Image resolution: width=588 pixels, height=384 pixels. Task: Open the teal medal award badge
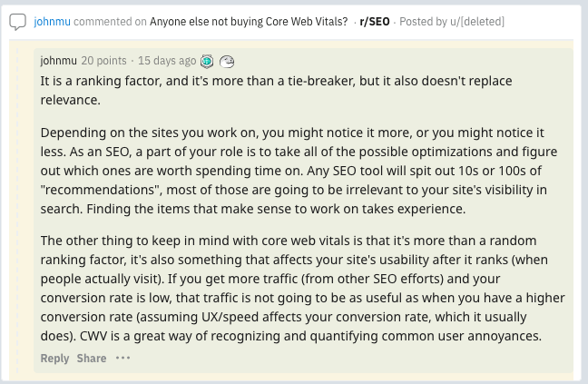pyautogui.click(x=207, y=61)
